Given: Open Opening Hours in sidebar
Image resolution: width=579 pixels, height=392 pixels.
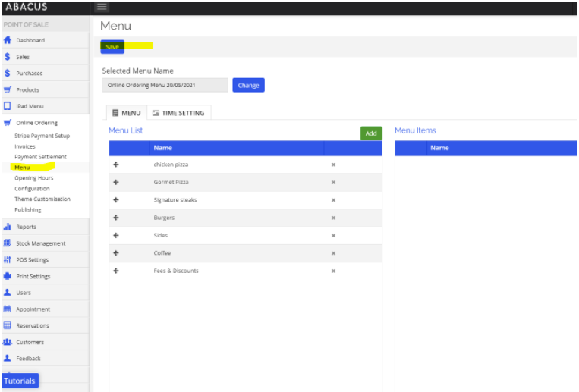Looking at the screenshot, I should (x=33, y=178).
